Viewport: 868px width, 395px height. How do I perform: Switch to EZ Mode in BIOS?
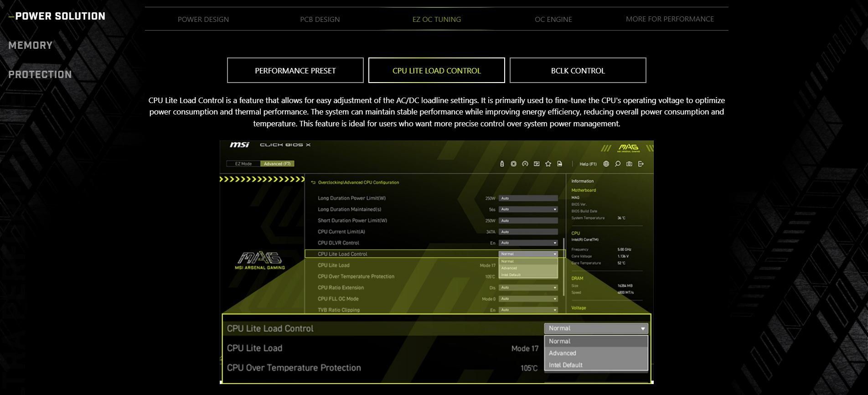pyautogui.click(x=243, y=164)
